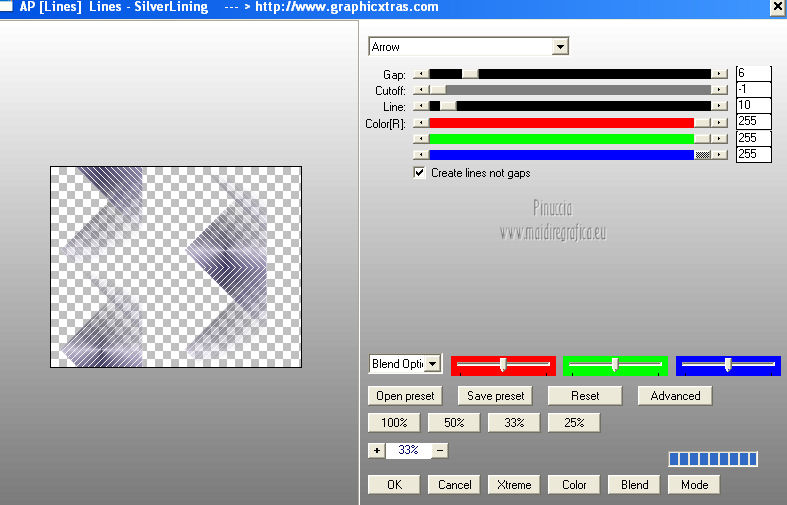Adjust the red blend slider

503,365
